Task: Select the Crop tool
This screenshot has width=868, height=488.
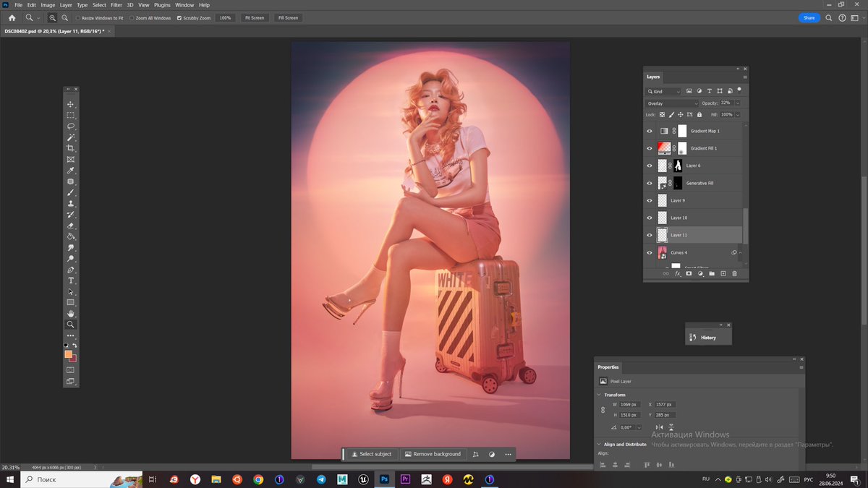Action: (71, 148)
